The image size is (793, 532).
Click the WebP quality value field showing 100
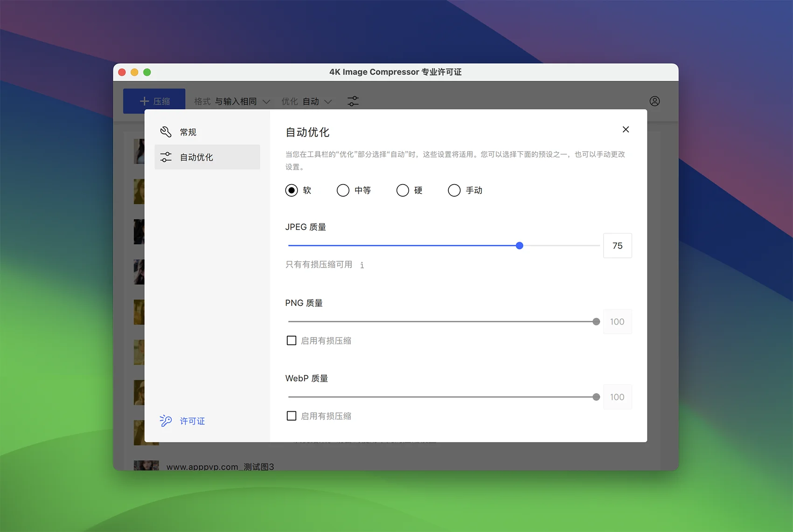(617, 397)
